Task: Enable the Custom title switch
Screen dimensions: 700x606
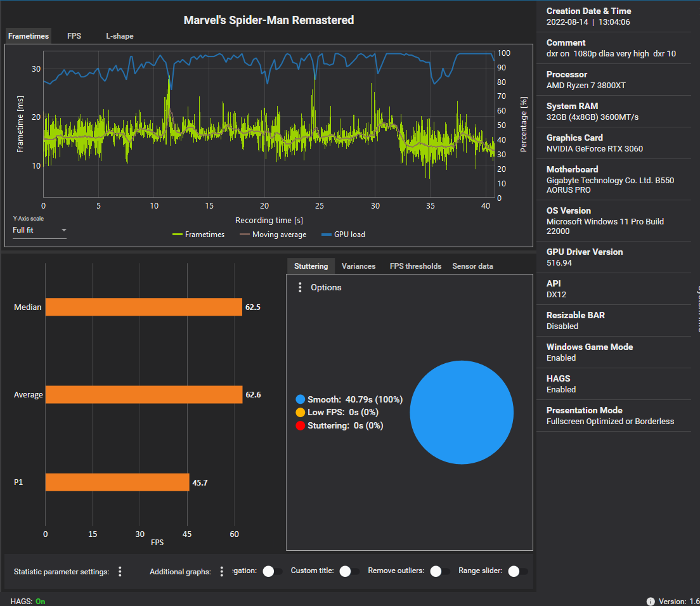Action: pyautogui.click(x=349, y=571)
